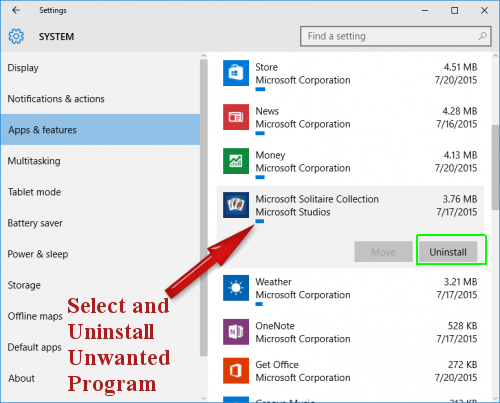Select the OneNote app name

(275, 326)
